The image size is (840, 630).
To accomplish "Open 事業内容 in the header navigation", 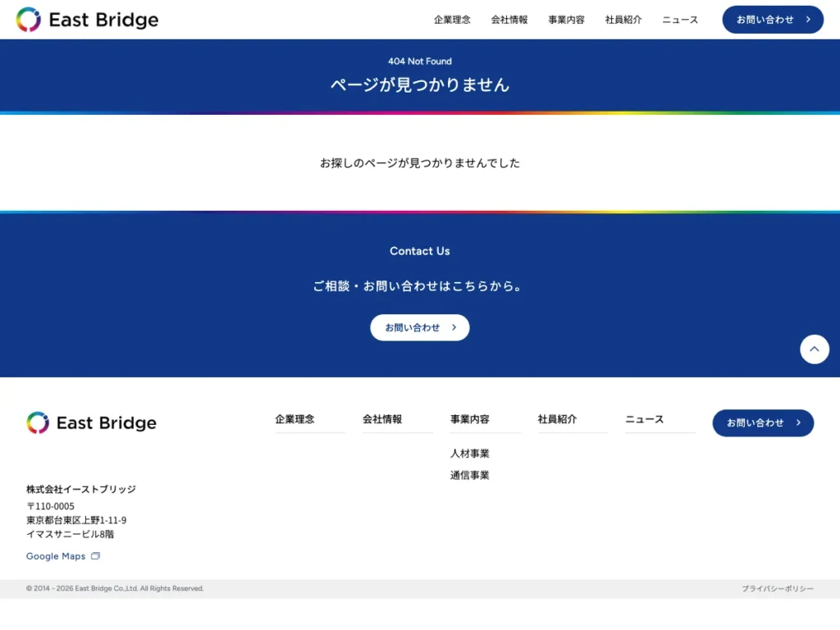I will [x=566, y=20].
